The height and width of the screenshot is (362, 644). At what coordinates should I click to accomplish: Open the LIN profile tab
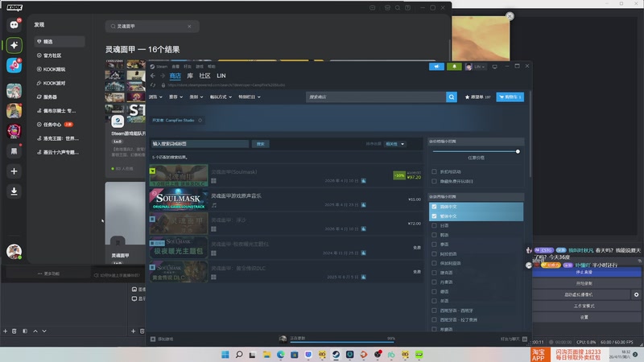[221, 76]
